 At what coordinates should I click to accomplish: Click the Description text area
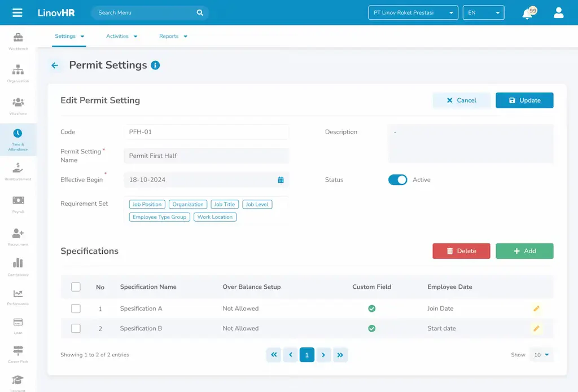pos(470,144)
